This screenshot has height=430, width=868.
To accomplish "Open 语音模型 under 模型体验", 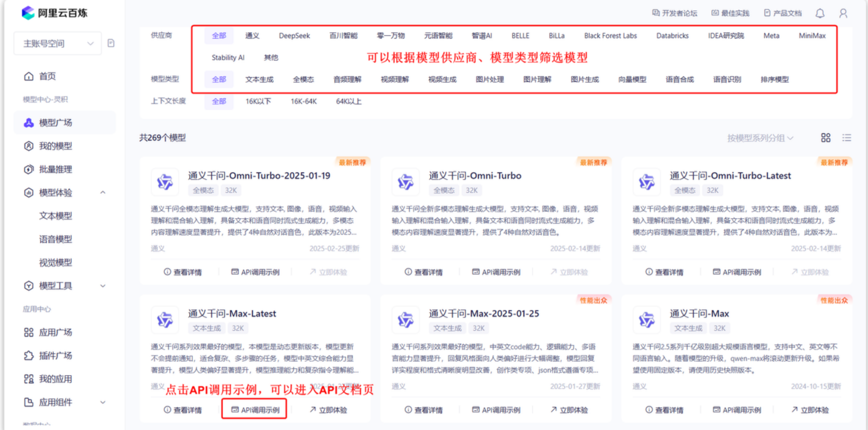I will click(x=55, y=239).
